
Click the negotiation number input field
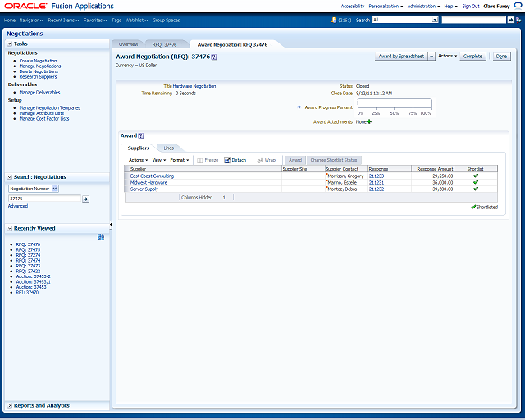pyautogui.click(x=45, y=199)
